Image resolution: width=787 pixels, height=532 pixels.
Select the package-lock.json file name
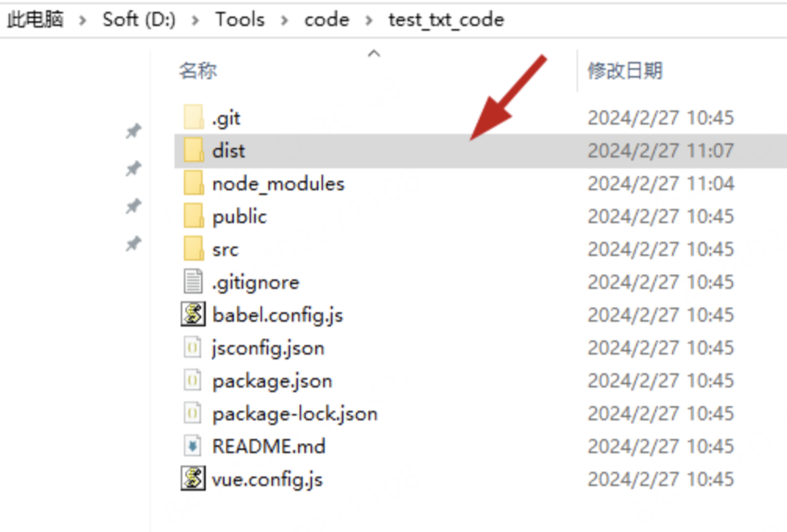click(294, 414)
